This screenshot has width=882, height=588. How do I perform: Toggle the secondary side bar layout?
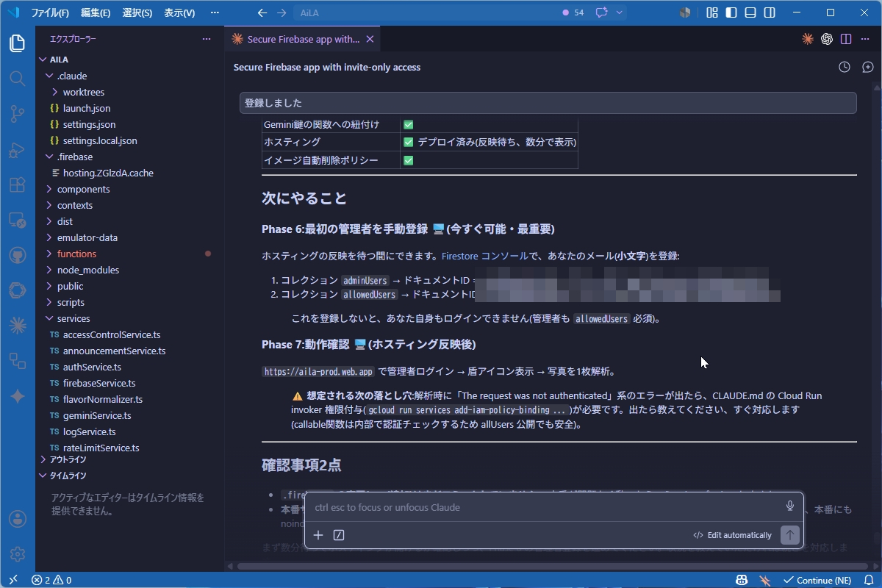pyautogui.click(x=770, y=12)
